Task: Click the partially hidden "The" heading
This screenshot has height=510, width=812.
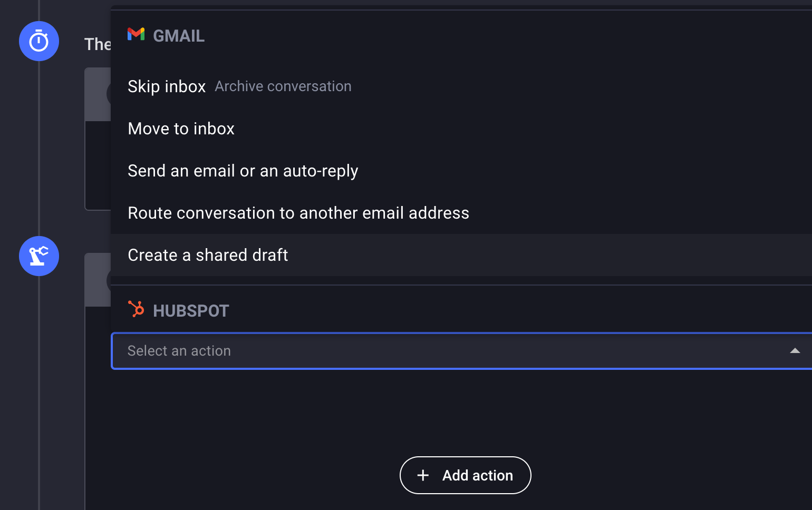Action: point(98,44)
